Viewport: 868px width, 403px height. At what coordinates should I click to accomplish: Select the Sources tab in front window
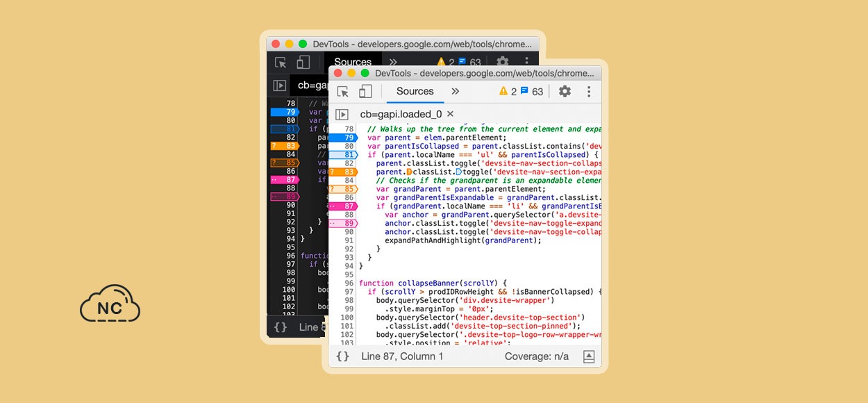(x=415, y=91)
